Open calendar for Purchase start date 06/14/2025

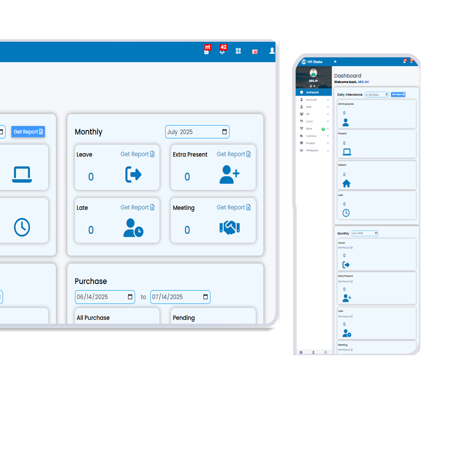pyautogui.click(x=130, y=297)
